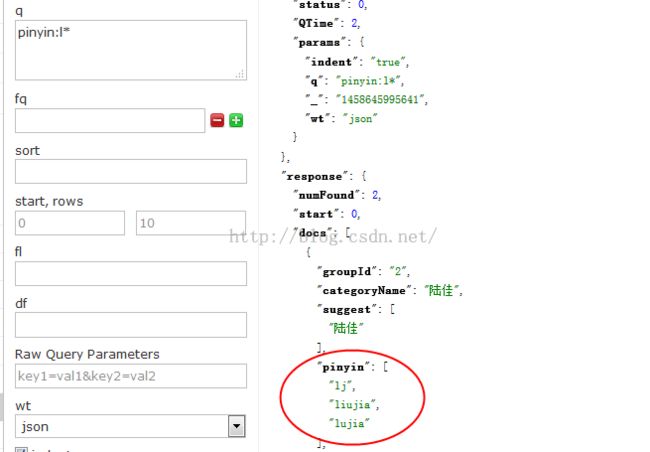Click the "lj" pinyin value
This screenshot has width=650, height=452.
coord(340,386)
